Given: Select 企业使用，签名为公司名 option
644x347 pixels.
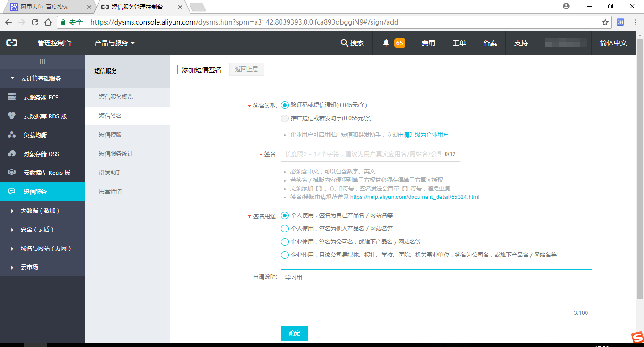Looking at the screenshot, I should pyautogui.click(x=285, y=242).
